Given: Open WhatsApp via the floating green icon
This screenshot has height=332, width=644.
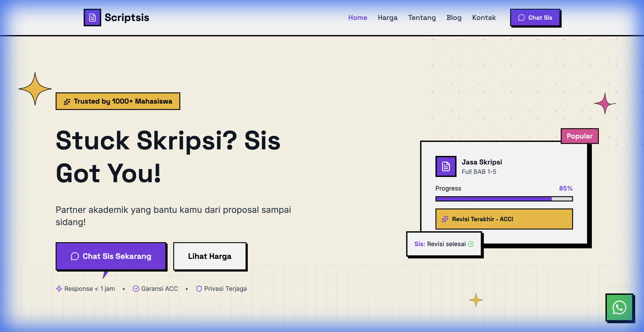Looking at the screenshot, I should point(619,307).
